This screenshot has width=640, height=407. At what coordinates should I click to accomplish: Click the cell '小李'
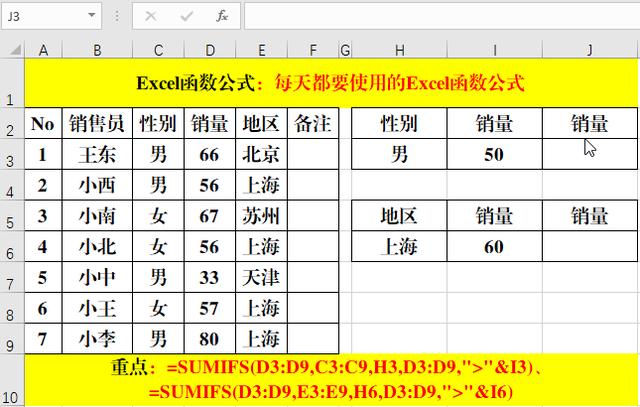(x=97, y=339)
